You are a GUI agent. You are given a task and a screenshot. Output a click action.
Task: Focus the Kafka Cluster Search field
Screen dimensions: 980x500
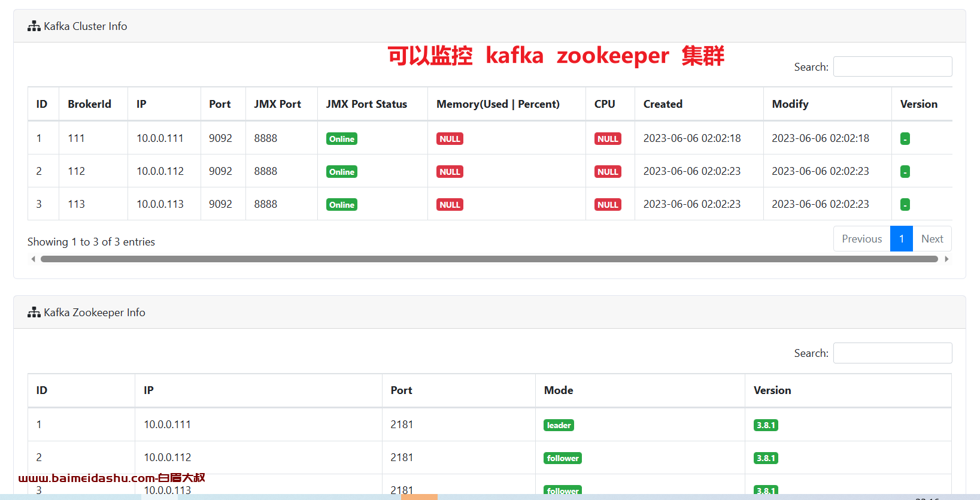tap(893, 66)
